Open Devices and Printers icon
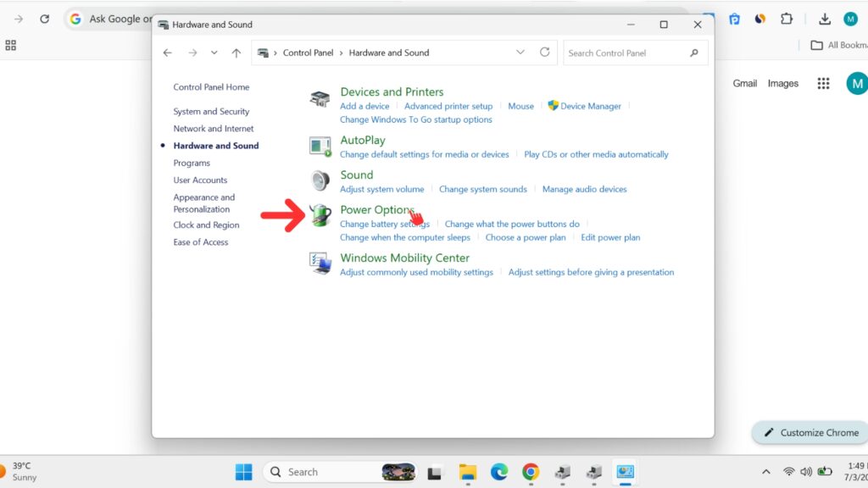 pyautogui.click(x=320, y=99)
